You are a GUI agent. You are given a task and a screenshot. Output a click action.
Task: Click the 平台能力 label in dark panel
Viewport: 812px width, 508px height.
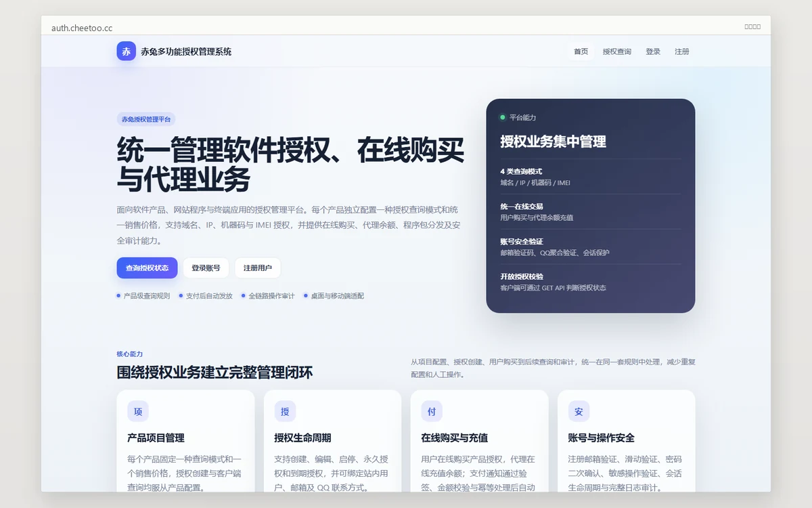(522, 117)
